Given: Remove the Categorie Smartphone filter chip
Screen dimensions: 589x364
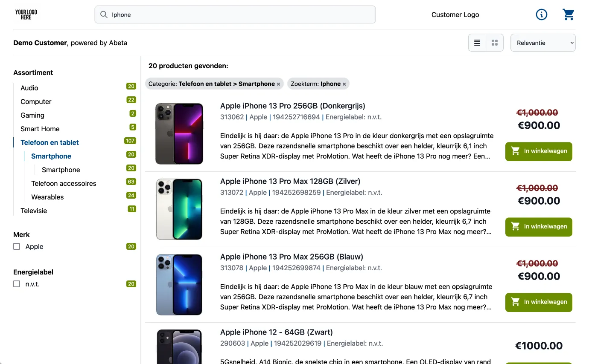Looking at the screenshot, I should click(x=278, y=84).
